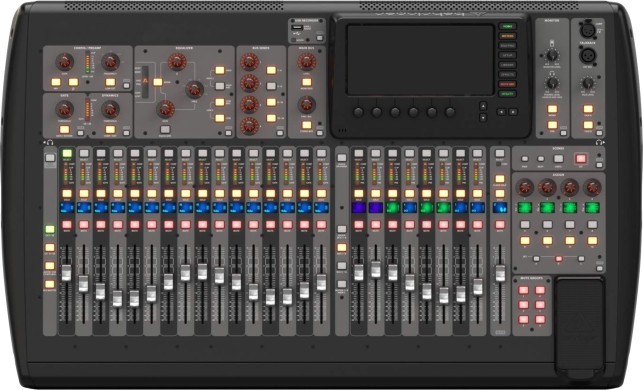Toggle the Dim button in the Monitor section

(x=552, y=125)
